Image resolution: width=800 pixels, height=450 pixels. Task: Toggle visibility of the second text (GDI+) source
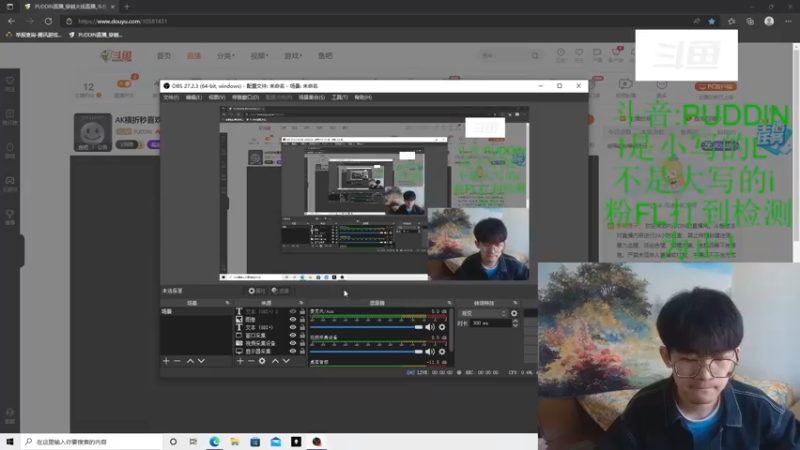293,327
